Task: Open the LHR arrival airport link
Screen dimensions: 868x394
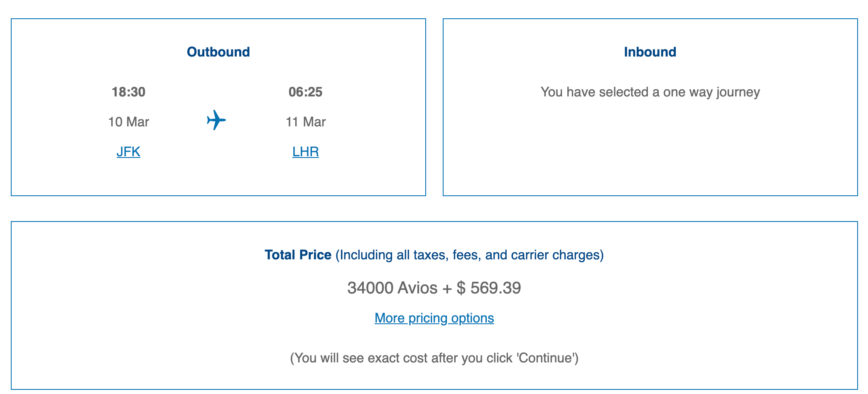Action: click(x=305, y=152)
